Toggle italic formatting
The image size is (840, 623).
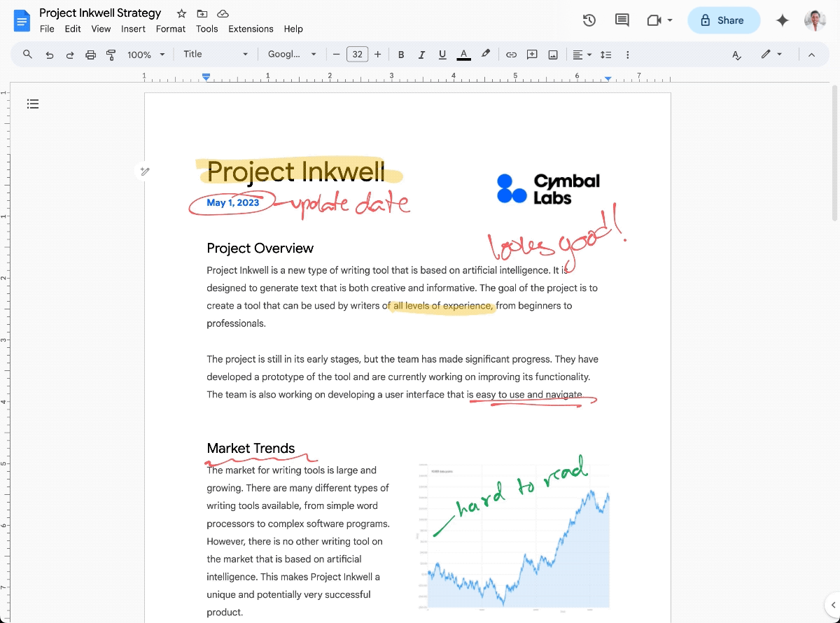421,55
